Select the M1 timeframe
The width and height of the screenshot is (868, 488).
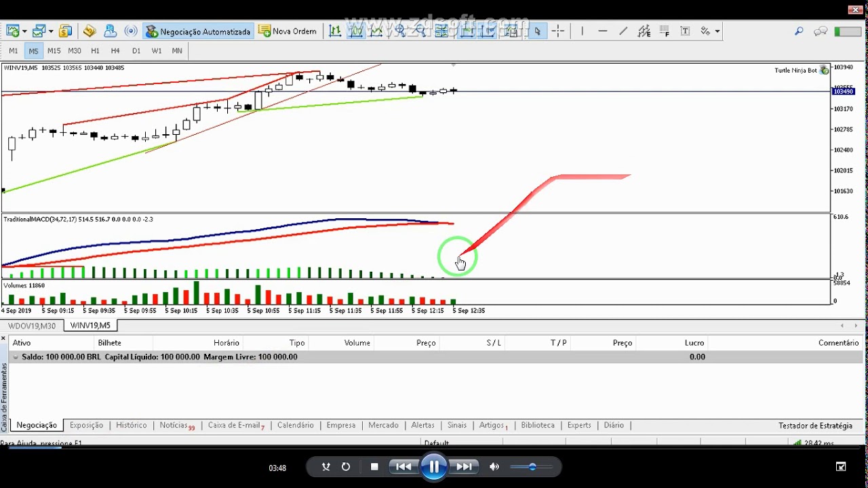pos(14,51)
